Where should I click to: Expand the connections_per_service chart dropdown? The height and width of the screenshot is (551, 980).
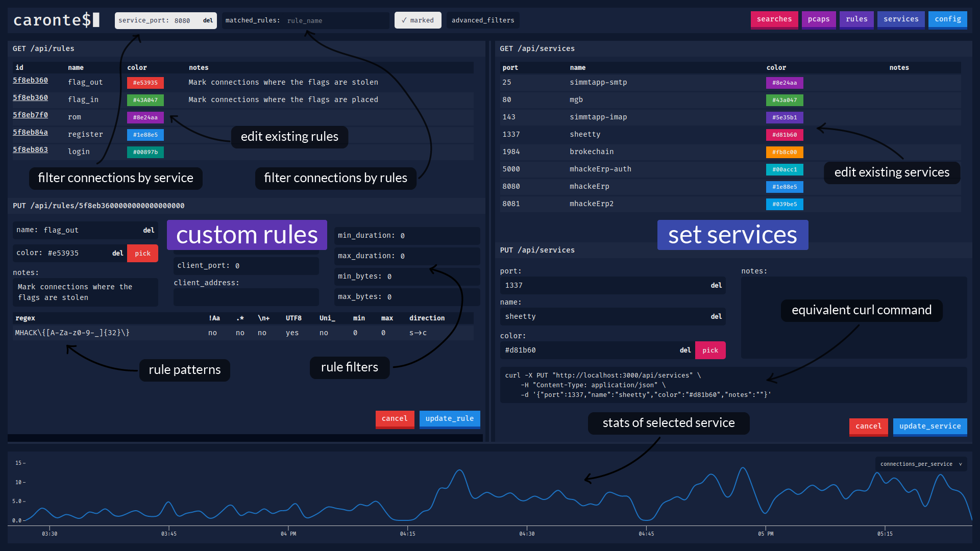click(920, 464)
